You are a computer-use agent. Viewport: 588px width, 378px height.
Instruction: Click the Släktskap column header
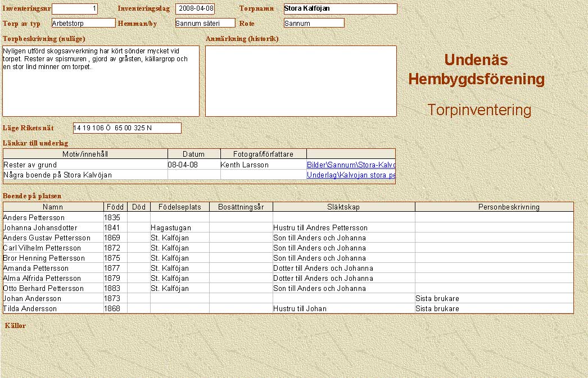(x=343, y=207)
